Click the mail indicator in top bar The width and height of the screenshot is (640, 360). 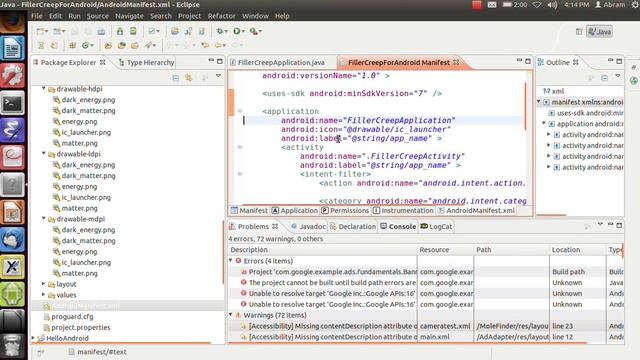pyautogui.click(x=492, y=4)
